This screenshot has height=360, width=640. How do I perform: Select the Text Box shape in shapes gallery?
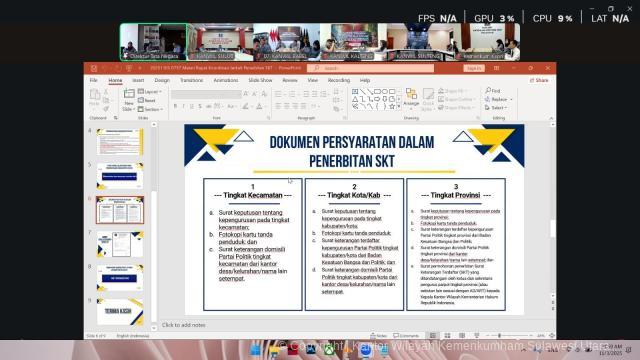355,91
